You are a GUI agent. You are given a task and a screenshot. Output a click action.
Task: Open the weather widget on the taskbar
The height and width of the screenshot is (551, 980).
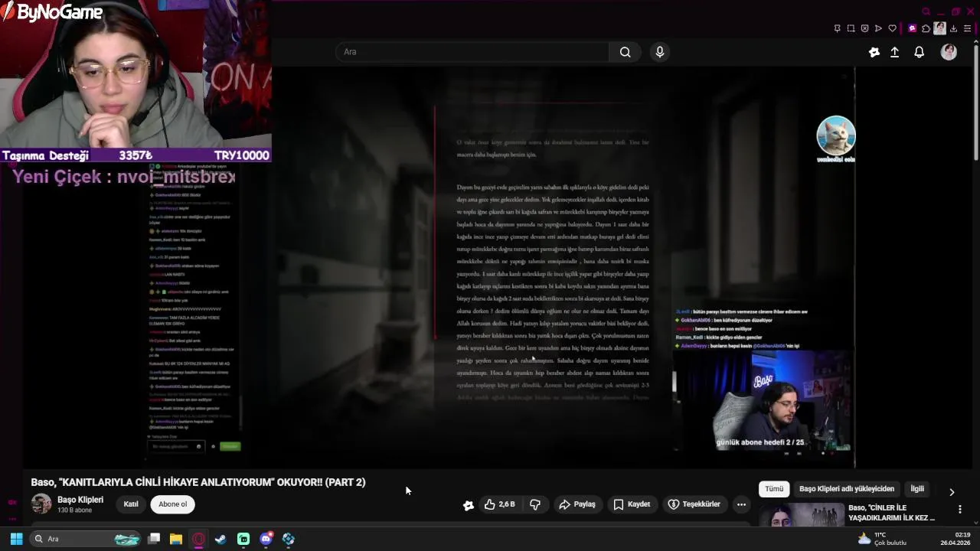[882, 539]
